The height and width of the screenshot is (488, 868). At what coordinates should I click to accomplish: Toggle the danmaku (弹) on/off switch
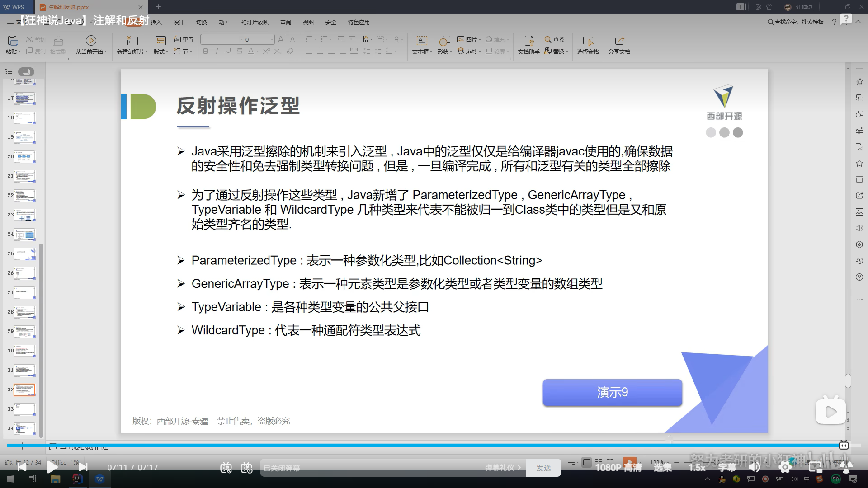(226, 468)
